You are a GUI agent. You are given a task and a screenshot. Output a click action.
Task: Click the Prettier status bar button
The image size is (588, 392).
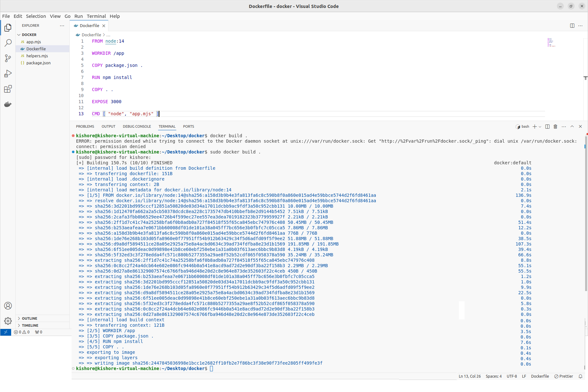563,376
